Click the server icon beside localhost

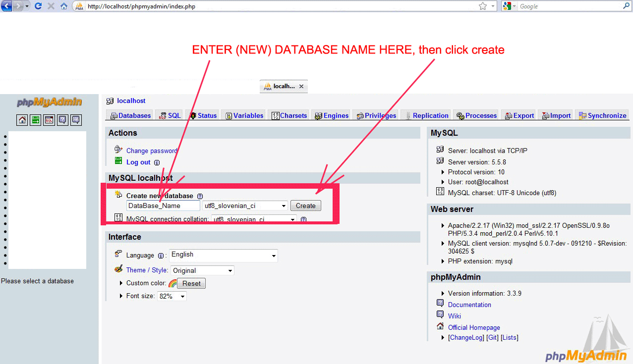pos(110,101)
